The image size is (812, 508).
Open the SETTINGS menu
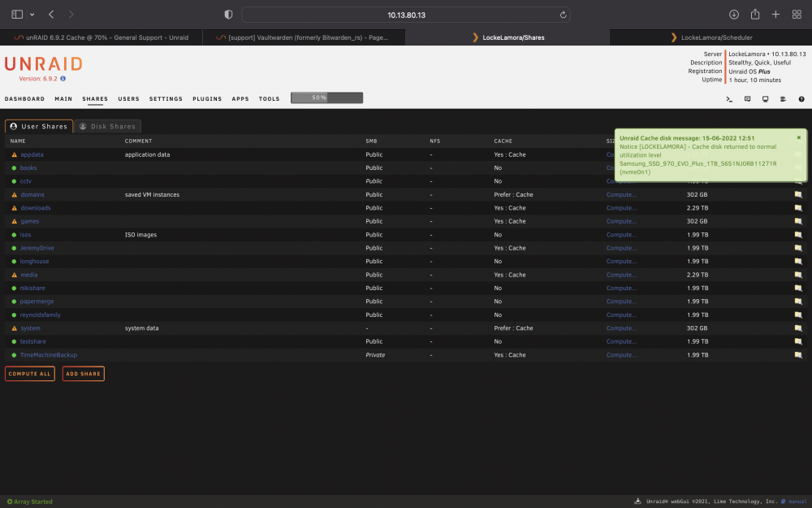tap(166, 98)
